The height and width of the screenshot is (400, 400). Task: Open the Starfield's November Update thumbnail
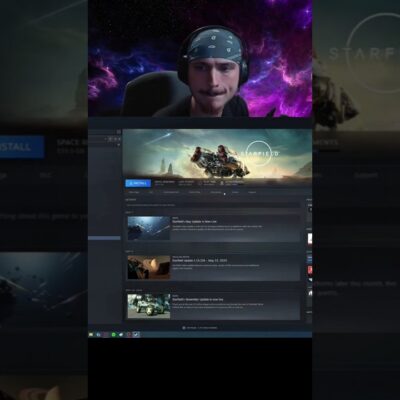(149, 306)
